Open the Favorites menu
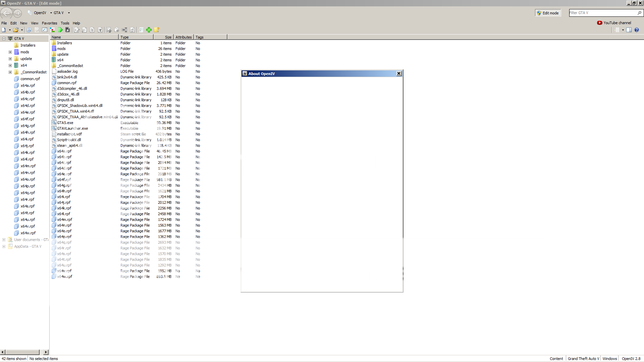 49,23
